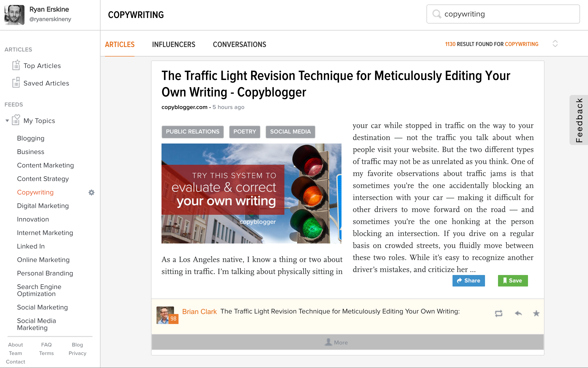Screen dimensions: 588x368
Task: Select Saved Articles in sidebar
Action: tap(46, 83)
